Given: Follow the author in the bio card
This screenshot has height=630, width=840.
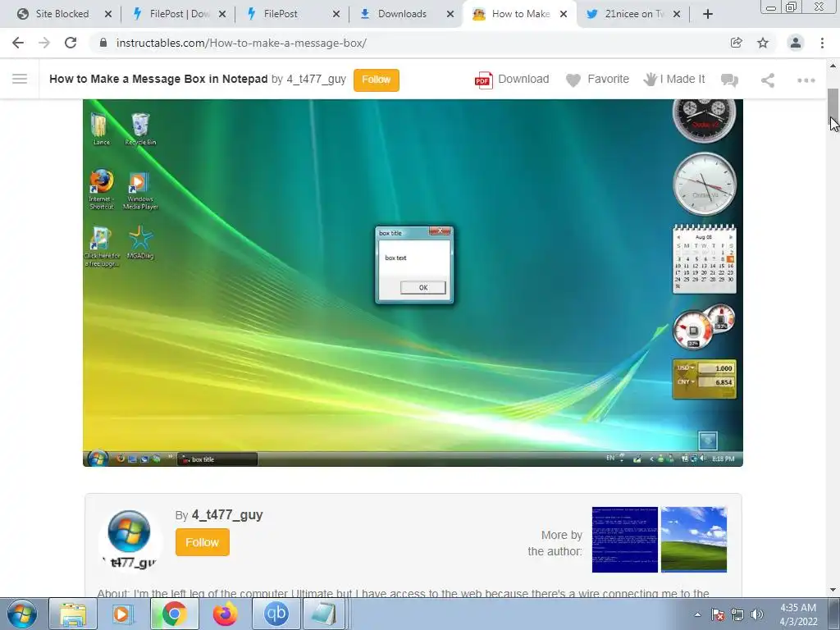Looking at the screenshot, I should coord(203,542).
